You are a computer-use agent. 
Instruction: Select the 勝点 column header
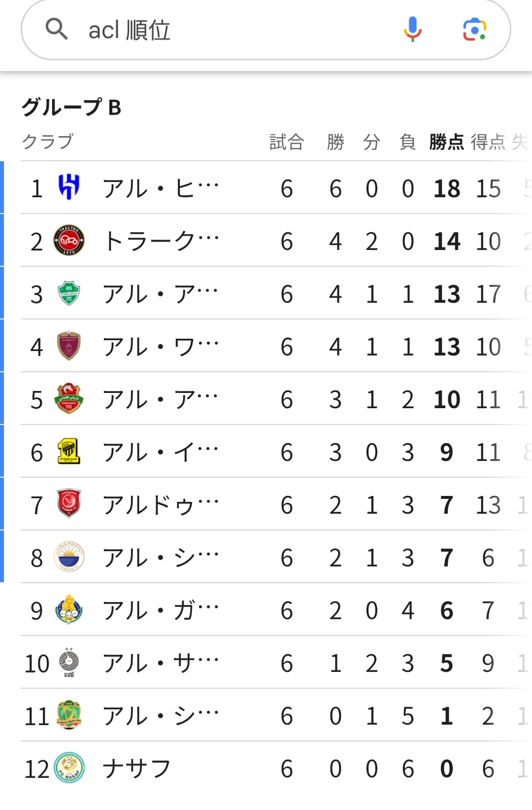click(x=446, y=142)
